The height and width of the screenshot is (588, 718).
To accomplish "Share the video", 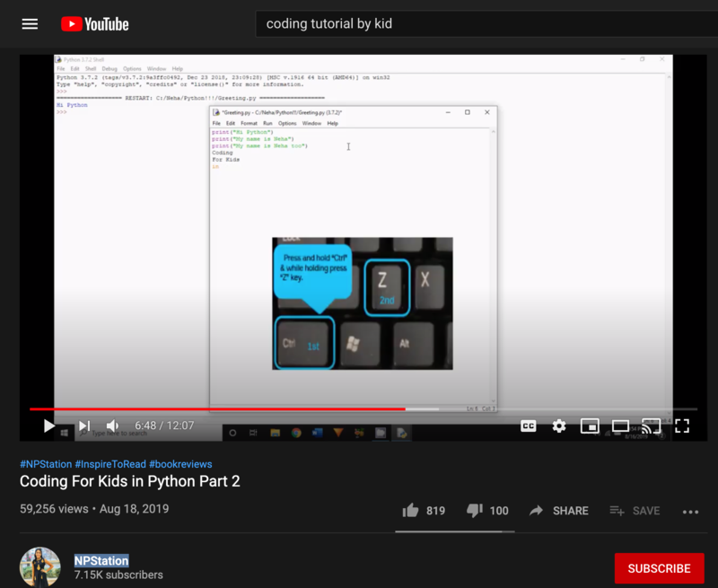I will point(558,511).
